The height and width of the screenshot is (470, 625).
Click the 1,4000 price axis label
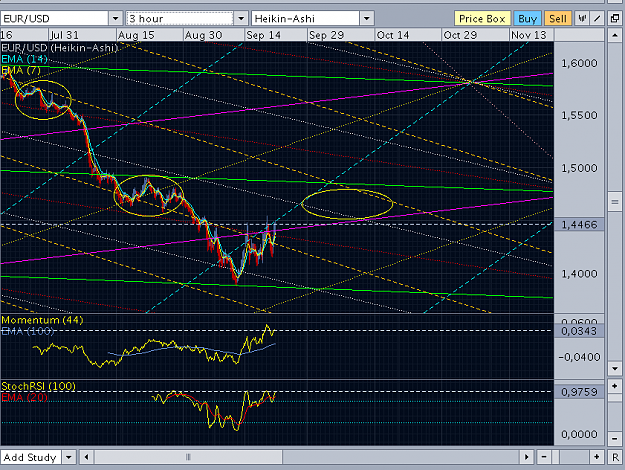579,273
